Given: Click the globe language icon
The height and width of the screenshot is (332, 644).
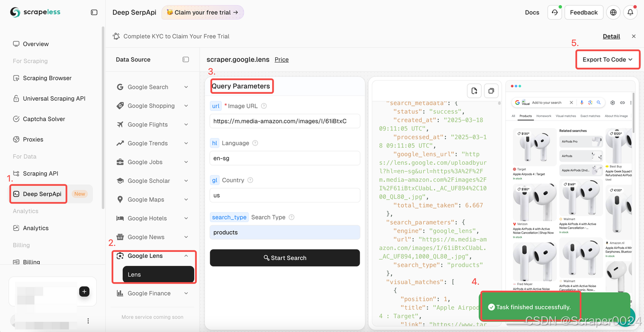Looking at the screenshot, I should point(613,12).
